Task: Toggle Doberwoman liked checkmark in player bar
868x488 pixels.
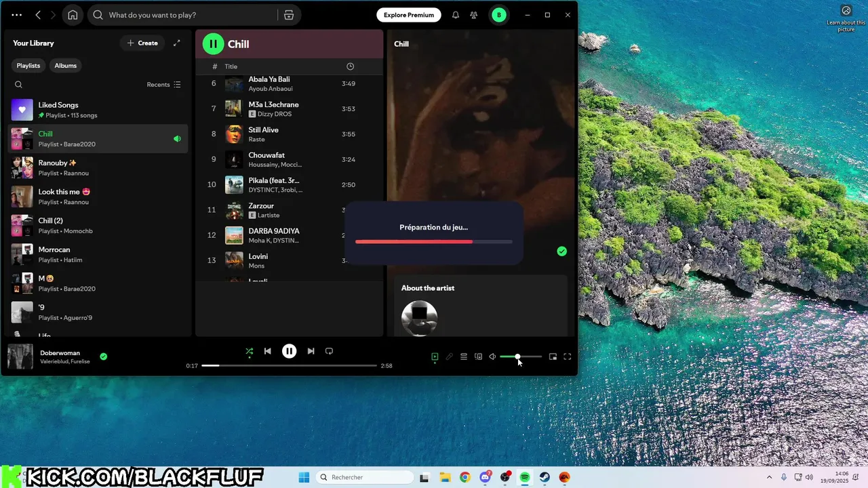Action: pyautogui.click(x=103, y=357)
